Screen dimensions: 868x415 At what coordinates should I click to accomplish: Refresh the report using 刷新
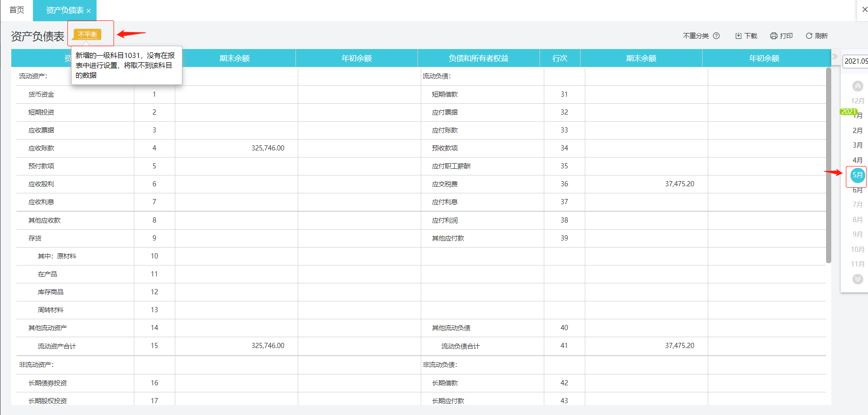click(817, 36)
